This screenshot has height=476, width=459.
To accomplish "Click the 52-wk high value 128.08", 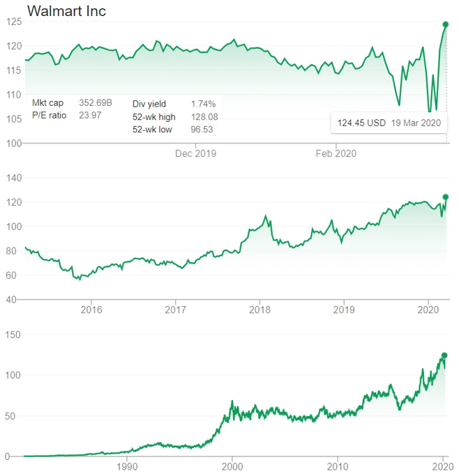I will click(204, 117).
